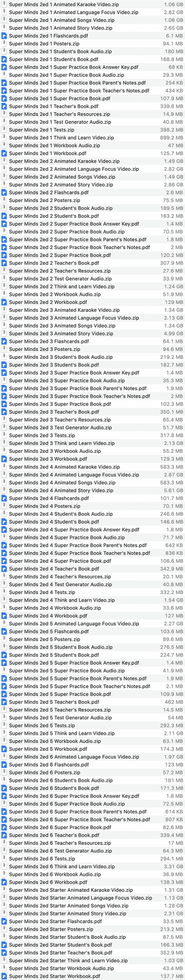Image resolution: width=185 pixels, height=980 pixels.
Task: Click the PDF icon for Super Minds 2ed Starter Workbook.pdf
Action: 4,976
